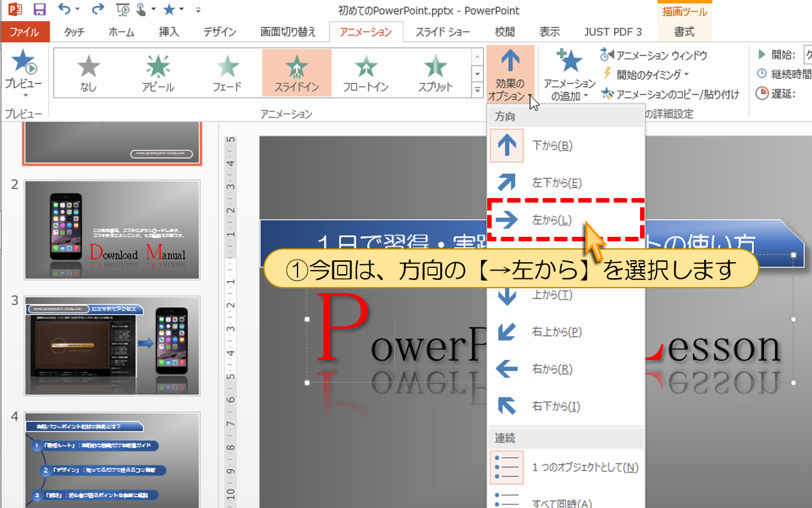
Task: Click the star icon in quick access toolbar
Action: pyautogui.click(x=169, y=10)
